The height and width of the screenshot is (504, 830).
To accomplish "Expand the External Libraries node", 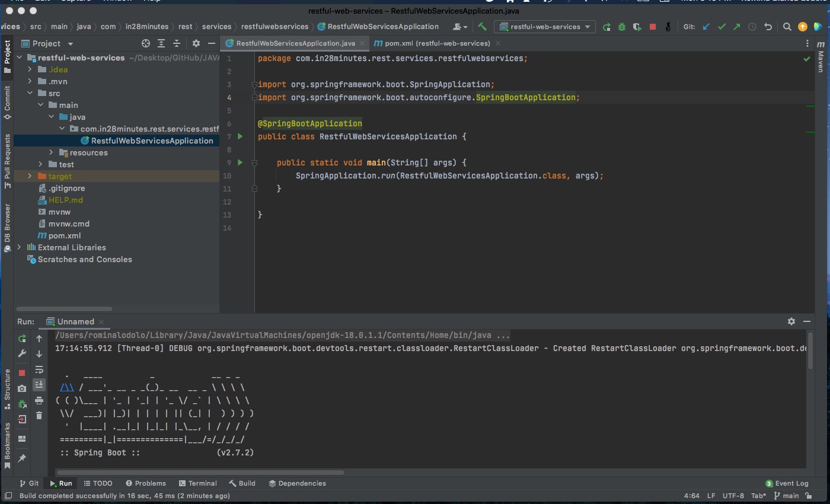I will 19,247.
